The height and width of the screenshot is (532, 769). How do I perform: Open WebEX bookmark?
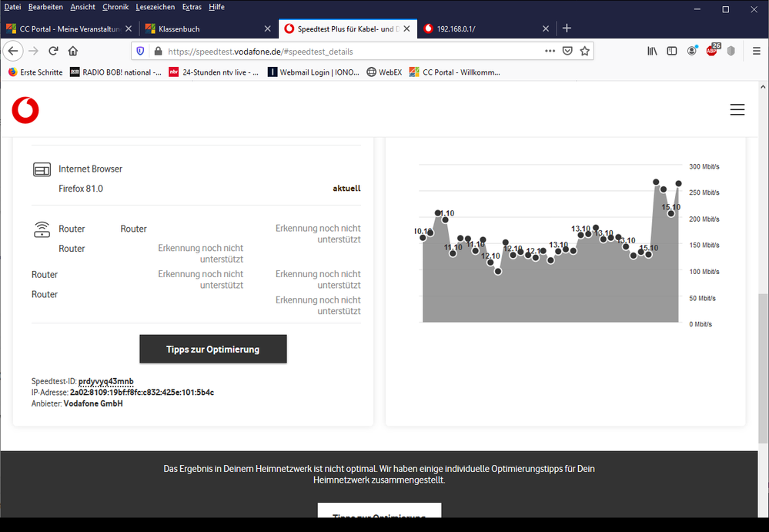(x=385, y=72)
